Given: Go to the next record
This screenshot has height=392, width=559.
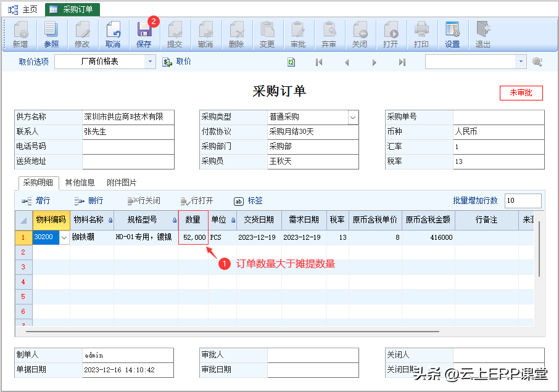Looking at the screenshot, I should [374, 62].
